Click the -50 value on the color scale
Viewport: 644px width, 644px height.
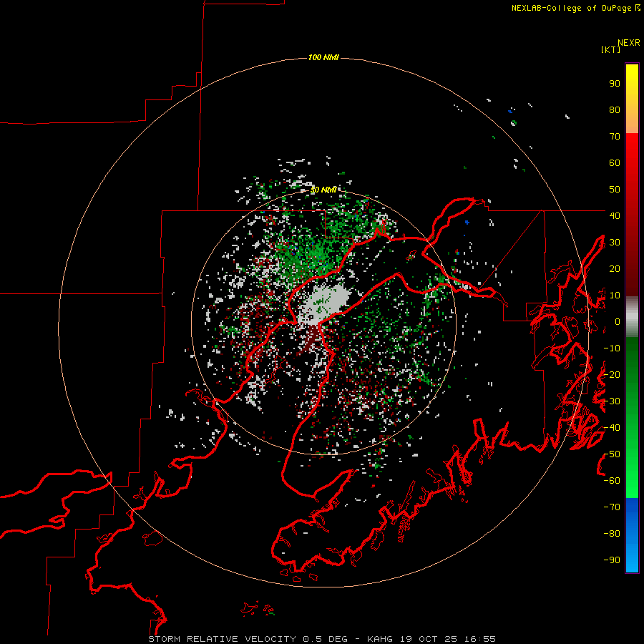click(612, 454)
